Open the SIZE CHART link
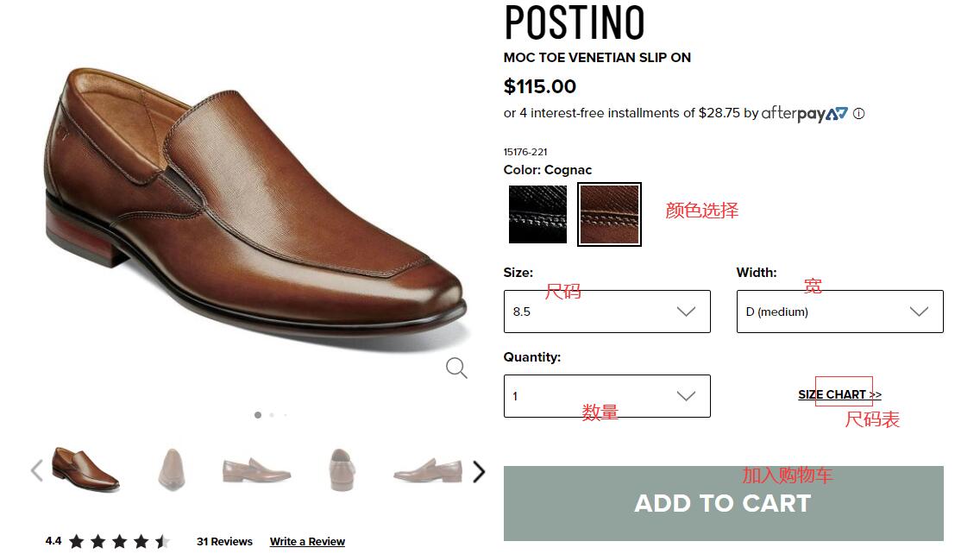This screenshot has width=980, height=554. 839,394
